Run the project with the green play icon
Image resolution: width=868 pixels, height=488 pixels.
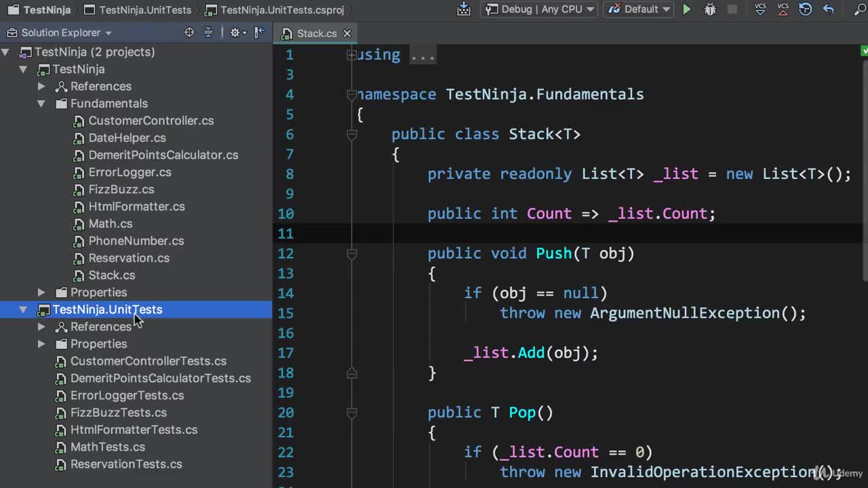pyautogui.click(x=687, y=9)
